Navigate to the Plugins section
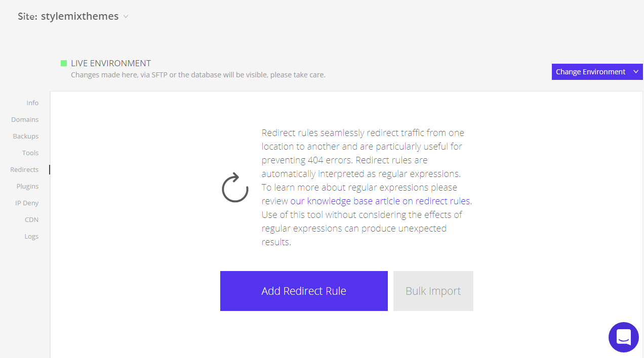 click(27, 186)
